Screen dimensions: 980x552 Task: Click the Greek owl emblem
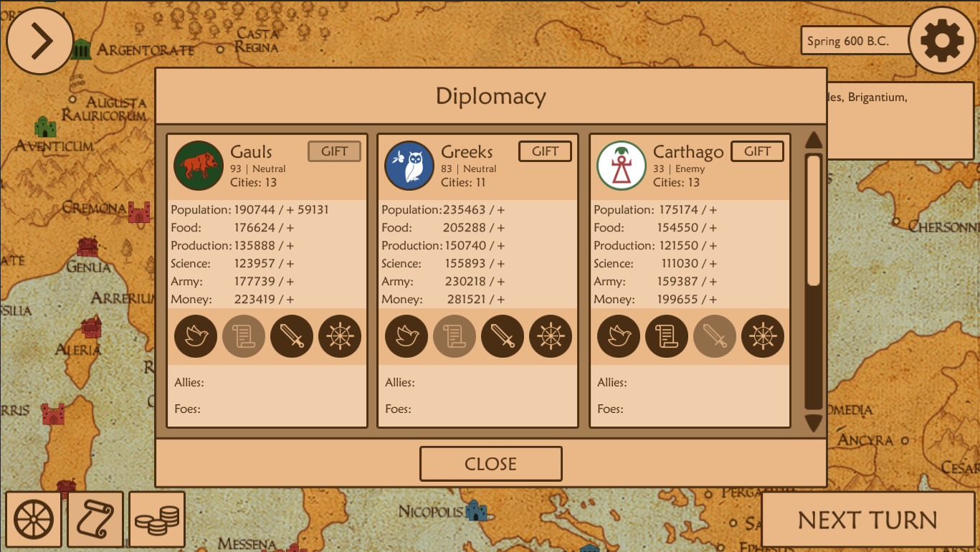coord(409,166)
